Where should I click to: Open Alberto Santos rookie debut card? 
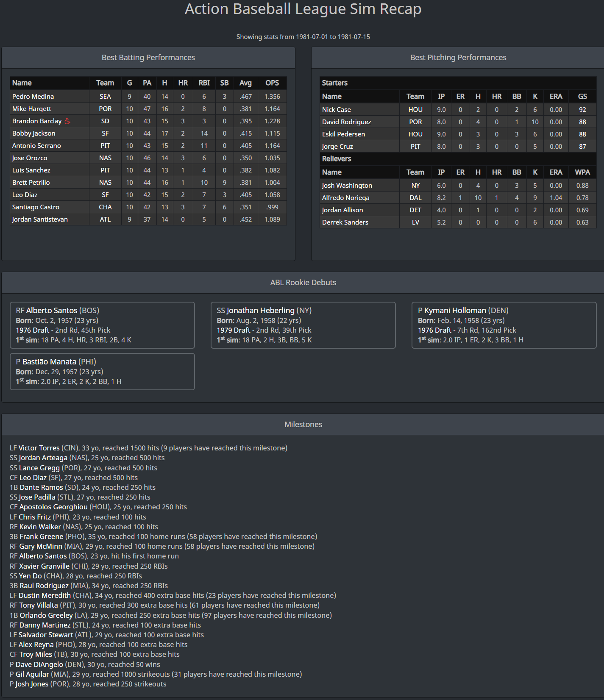pyautogui.click(x=52, y=311)
